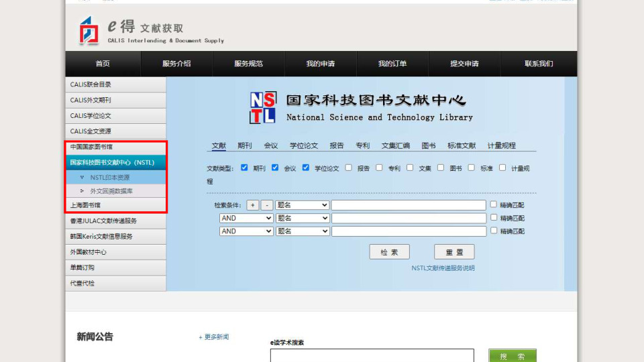Check the 文集 document type checkbox
Viewport: 644px width, 362px height.
[x=410, y=168]
